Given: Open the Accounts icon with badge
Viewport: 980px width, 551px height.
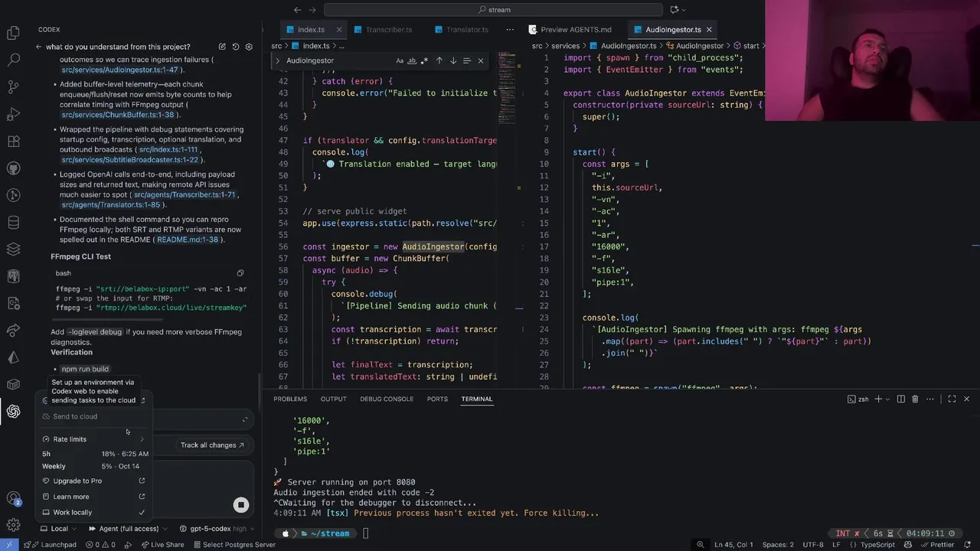Looking at the screenshot, I should (x=13, y=498).
